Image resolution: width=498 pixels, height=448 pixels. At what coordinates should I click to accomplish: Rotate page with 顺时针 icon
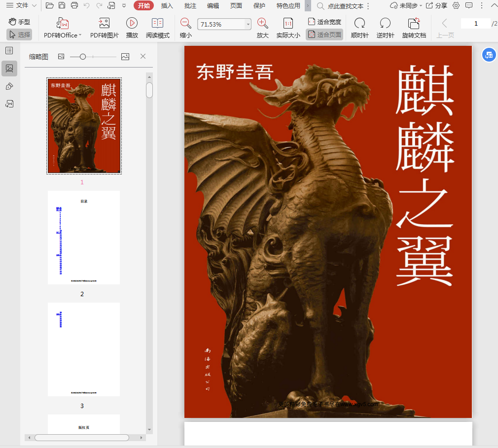click(x=359, y=23)
